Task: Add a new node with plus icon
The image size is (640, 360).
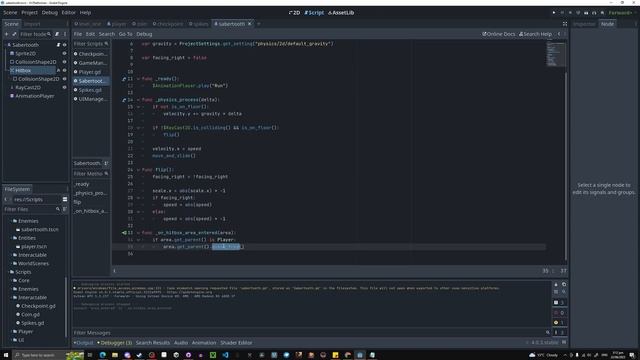Action: (x=7, y=34)
